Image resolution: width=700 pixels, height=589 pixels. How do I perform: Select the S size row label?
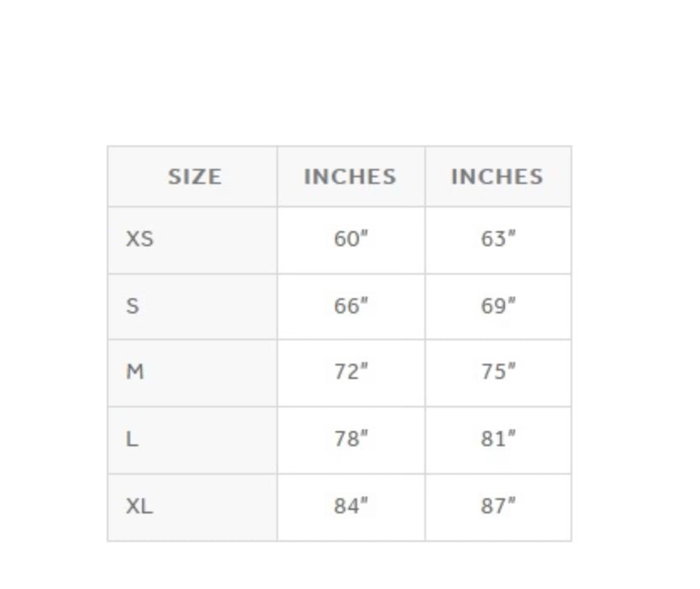(132, 306)
